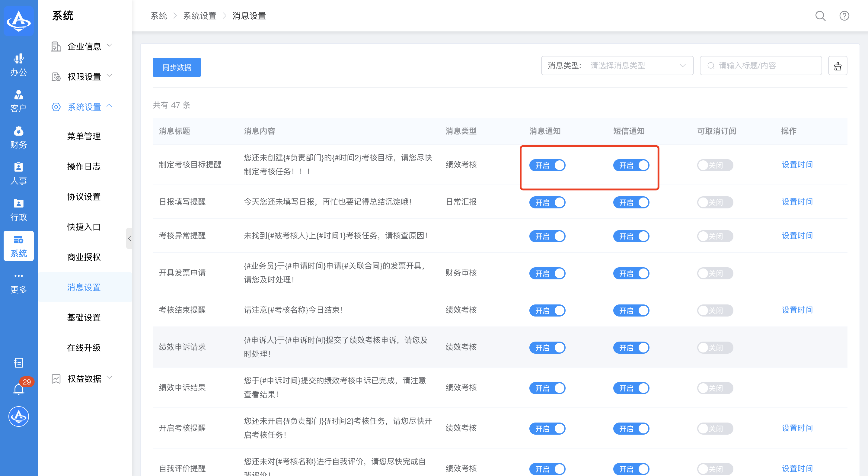Toggle 短信通知 switch for 考核异常提醒

(x=631, y=236)
